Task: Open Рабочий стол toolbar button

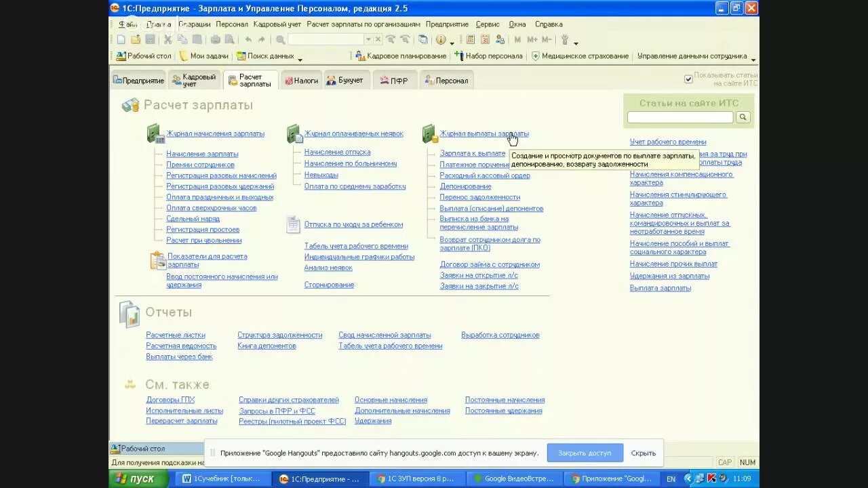Action: pos(144,56)
